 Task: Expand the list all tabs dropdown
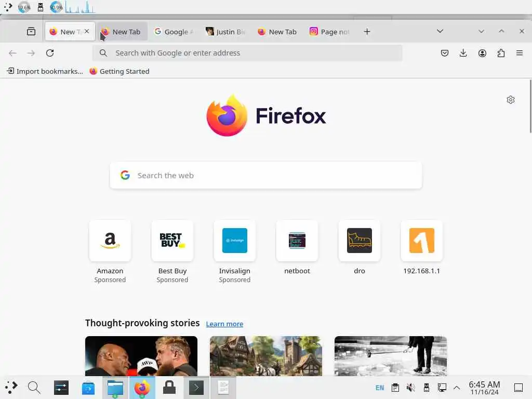440,31
